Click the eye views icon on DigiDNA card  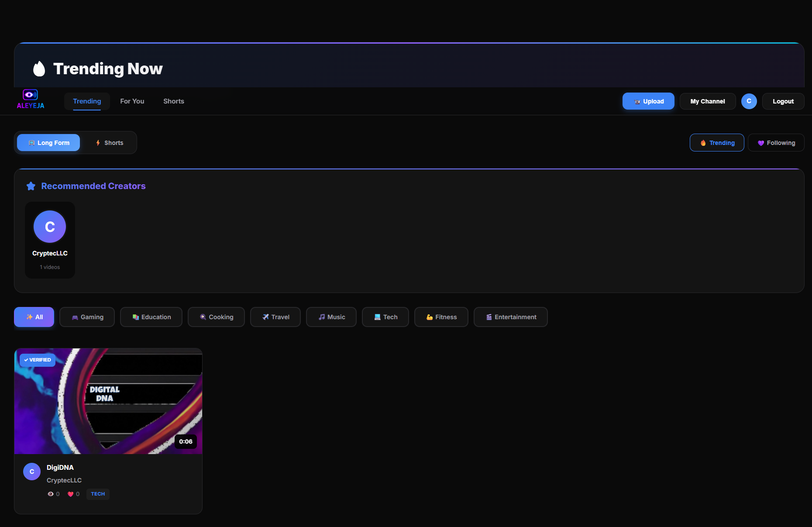tap(51, 494)
